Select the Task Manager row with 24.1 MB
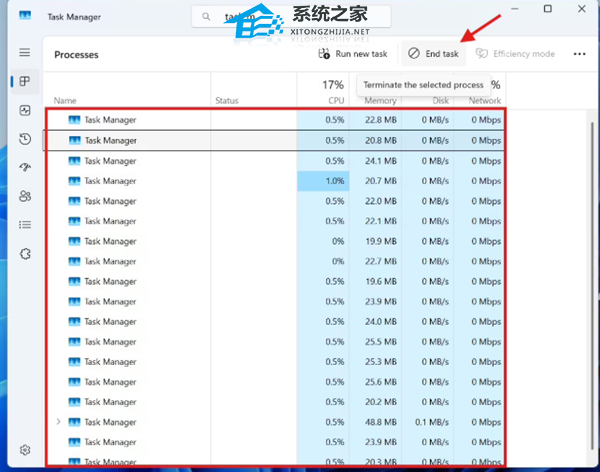 coord(275,161)
